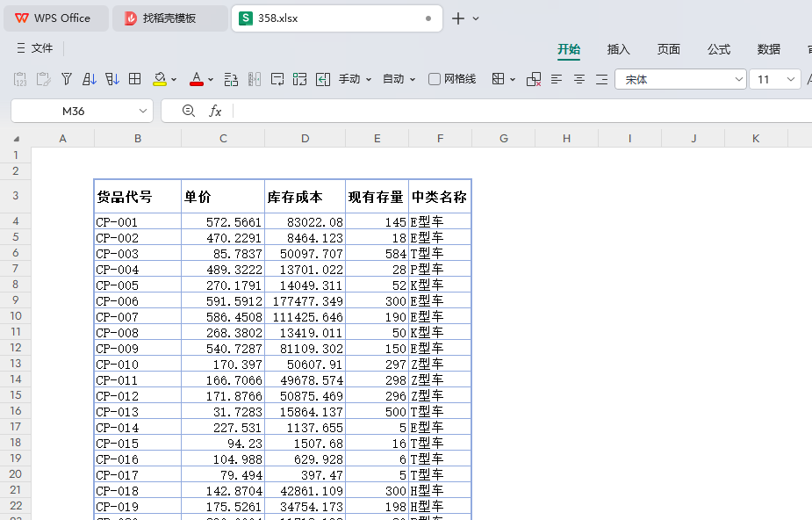
Task: Select the P型车 cell
Action: pyautogui.click(x=440, y=270)
